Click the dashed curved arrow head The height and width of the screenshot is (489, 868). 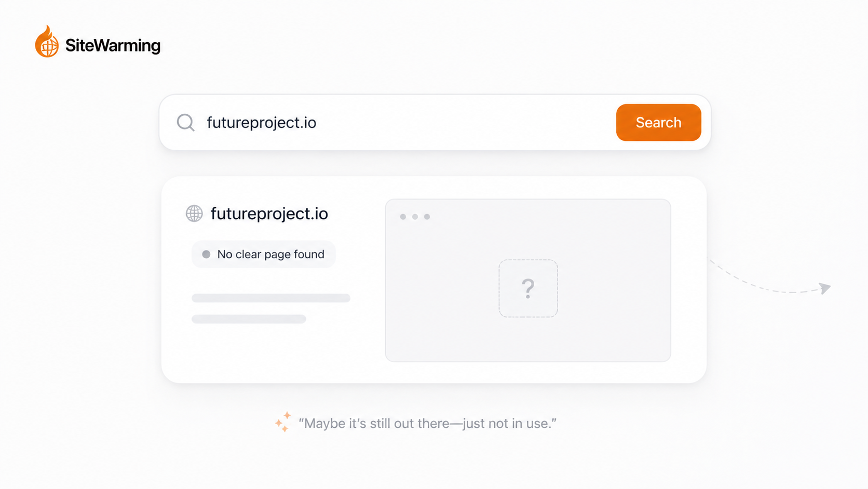[x=824, y=288]
